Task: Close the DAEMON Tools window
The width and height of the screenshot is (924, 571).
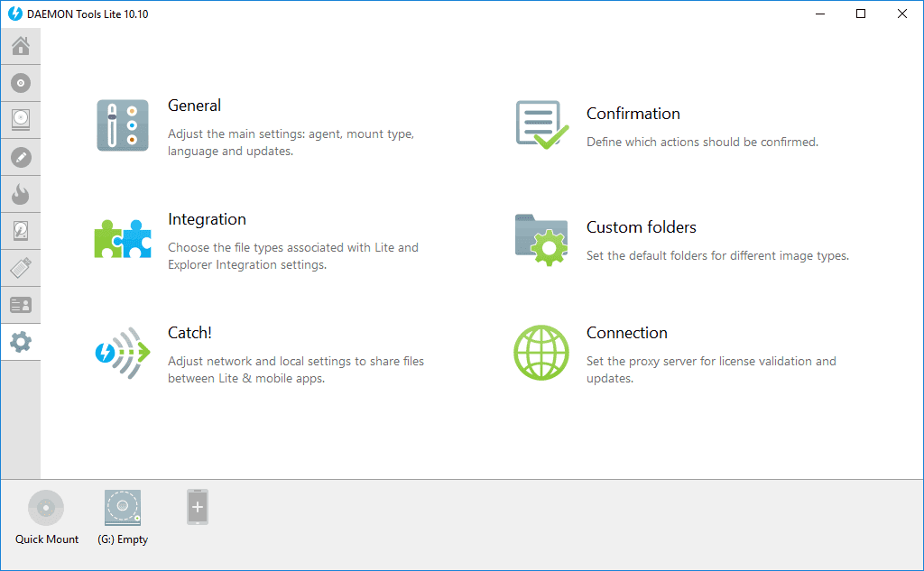Action: 902,14
